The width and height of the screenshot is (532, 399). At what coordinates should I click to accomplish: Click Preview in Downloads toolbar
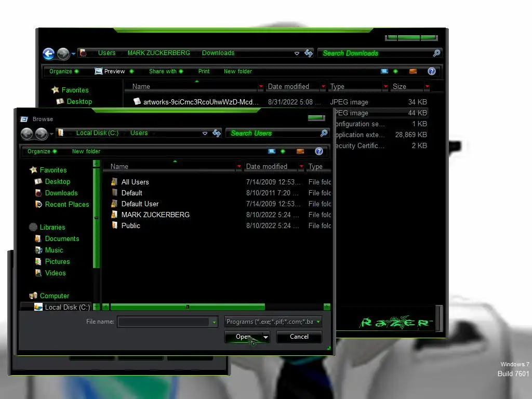coord(114,71)
